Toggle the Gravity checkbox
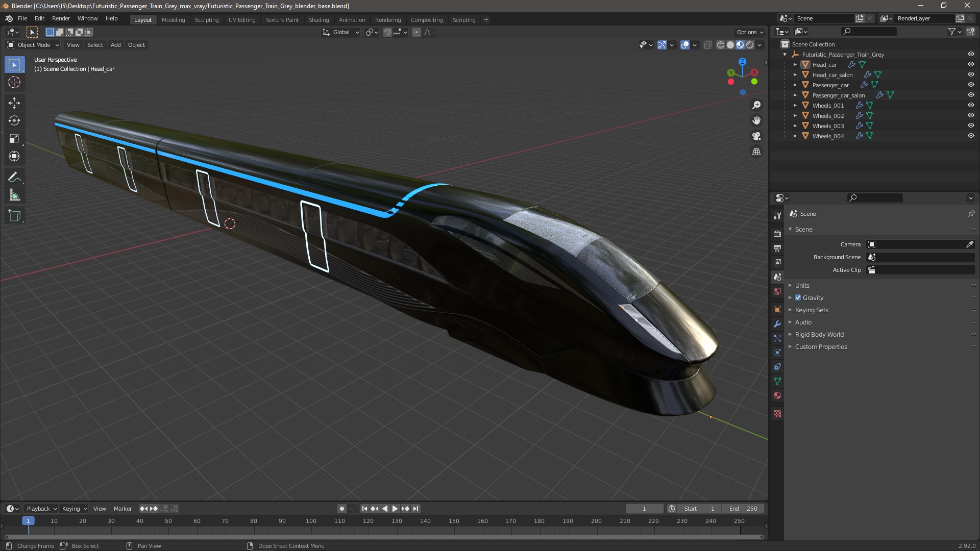 pos(798,297)
